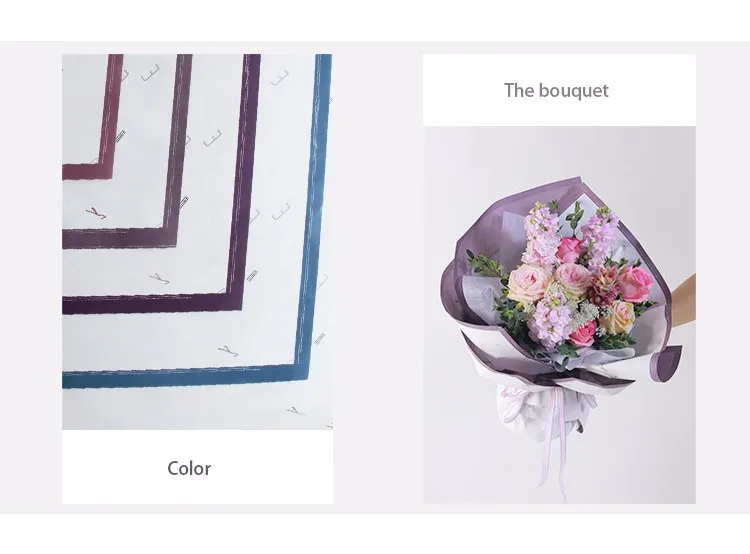
Task: Click the "Color" caption label
Action: pos(189,468)
